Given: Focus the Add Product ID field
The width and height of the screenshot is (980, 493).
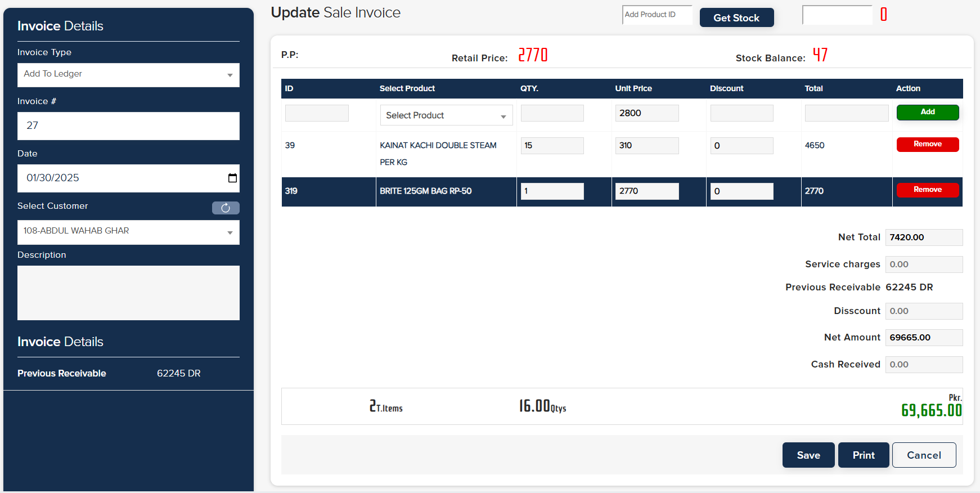Looking at the screenshot, I should click(x=657, y=15).
